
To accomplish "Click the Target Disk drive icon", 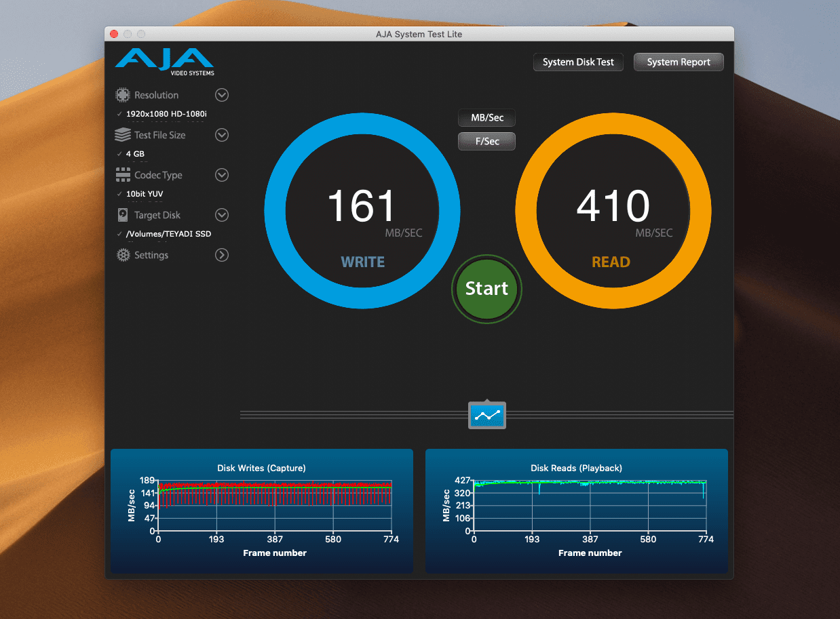I will [123, 215].
